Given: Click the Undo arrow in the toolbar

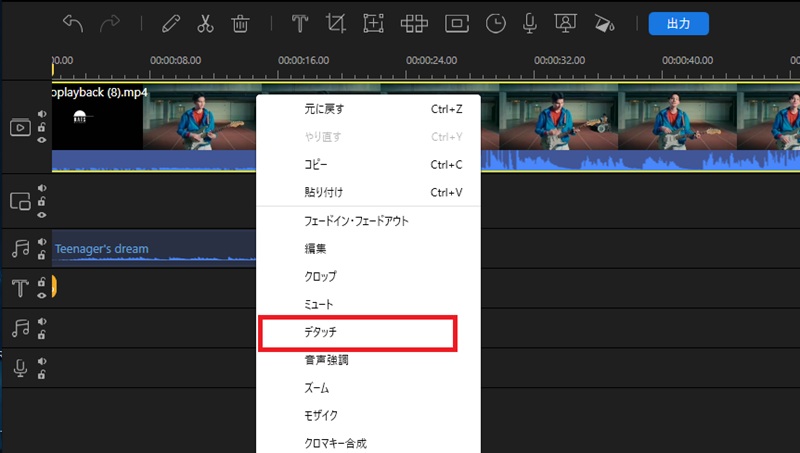Looking at the screenshot, I should click(x=73, y=23).
